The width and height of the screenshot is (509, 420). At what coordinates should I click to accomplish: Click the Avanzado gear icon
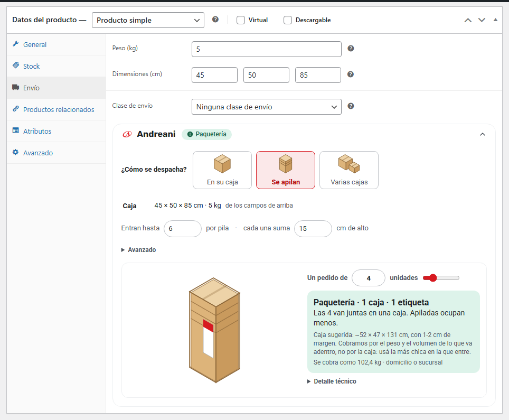(x=16, y=152)
